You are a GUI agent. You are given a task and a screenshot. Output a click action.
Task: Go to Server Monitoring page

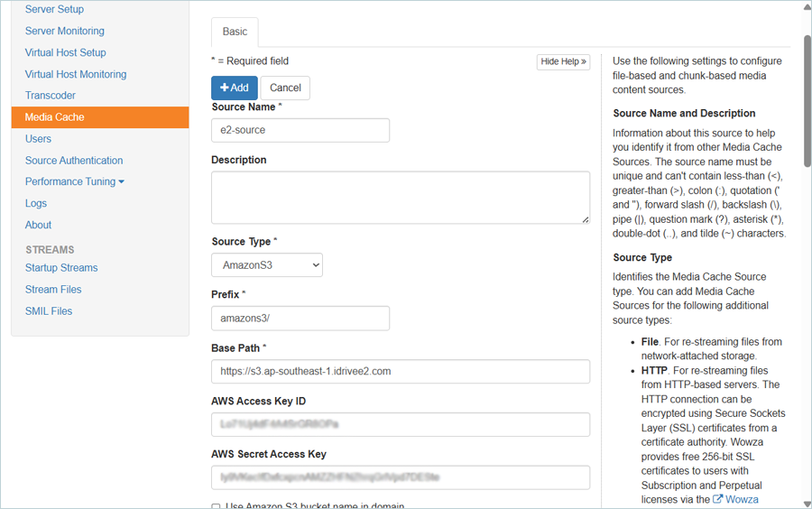point(65,31)
